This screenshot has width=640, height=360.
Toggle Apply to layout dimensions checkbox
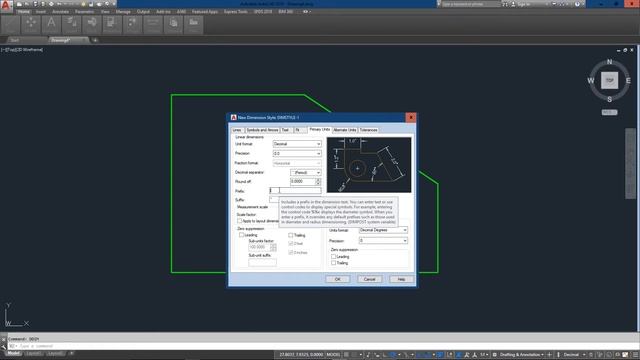tap(240, 221)
